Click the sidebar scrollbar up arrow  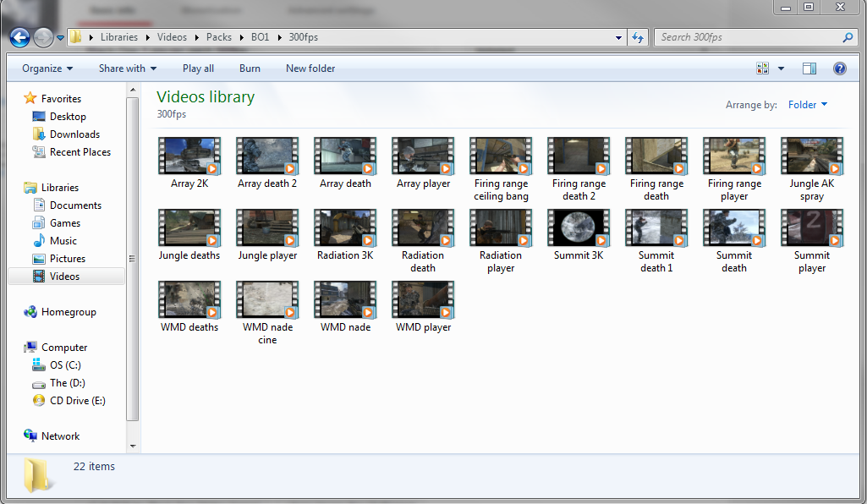[133, 90]
